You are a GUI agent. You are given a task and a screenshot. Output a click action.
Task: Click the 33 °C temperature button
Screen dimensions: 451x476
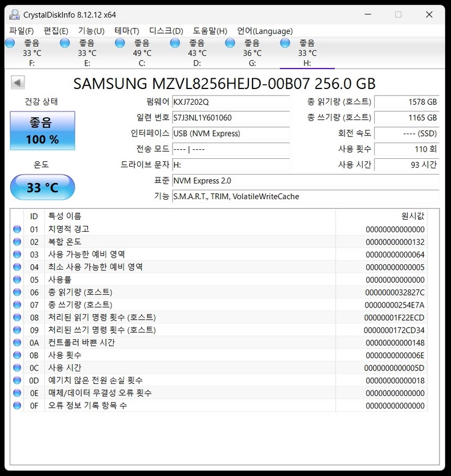tap(43, 187)
